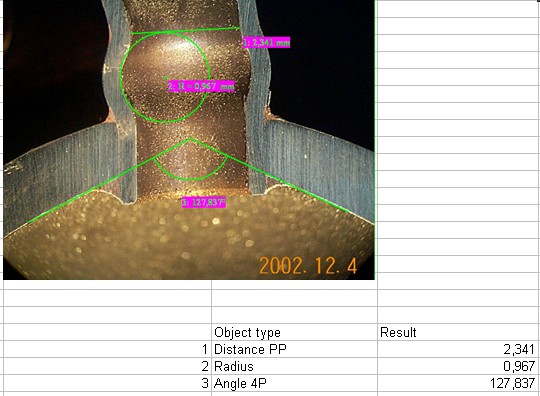Select the embedded microscope image
540x396 pixels.
click(189, 139)
